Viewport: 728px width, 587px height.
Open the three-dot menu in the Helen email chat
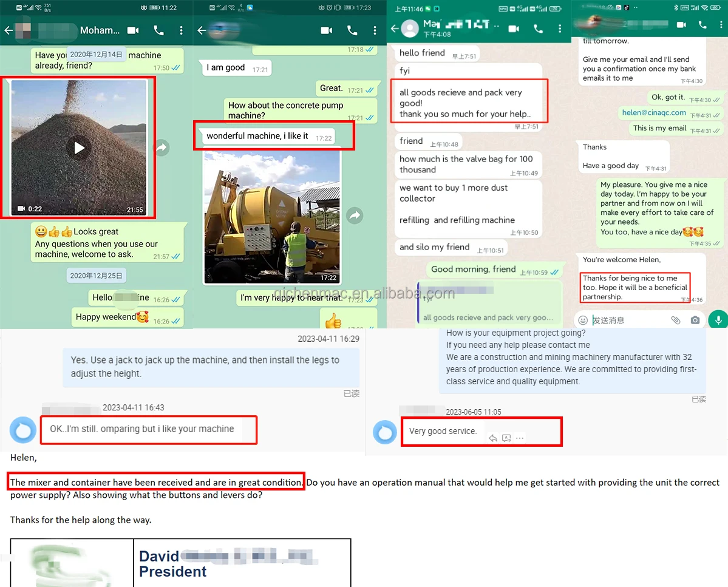tap(721, 25)
